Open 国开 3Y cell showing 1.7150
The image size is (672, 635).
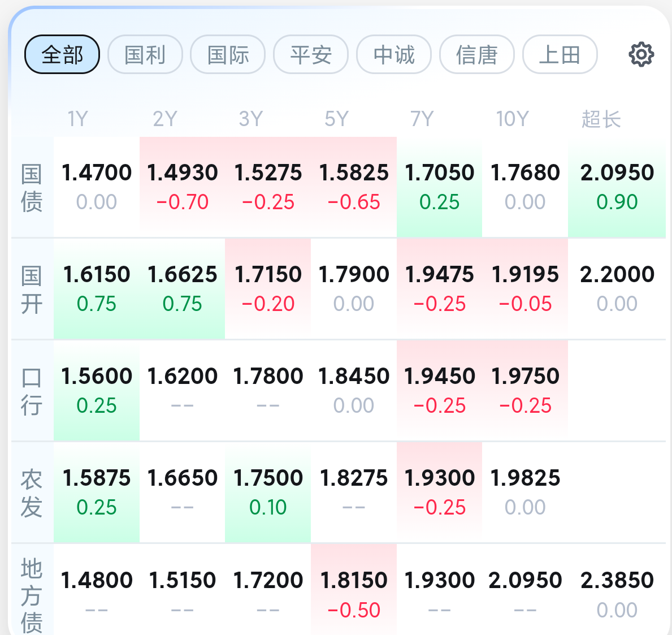[x=268, y=288]
